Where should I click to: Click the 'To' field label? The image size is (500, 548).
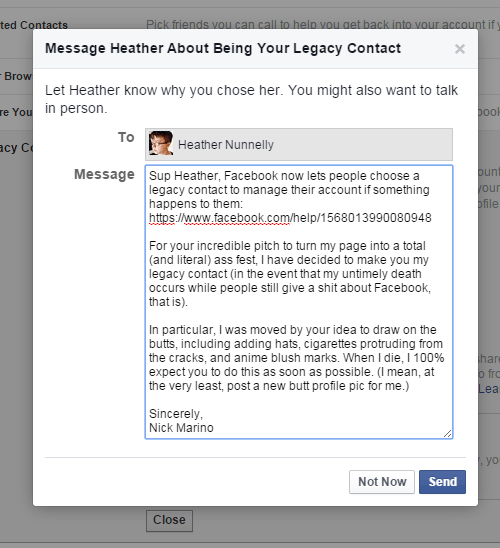pos(126,137)
